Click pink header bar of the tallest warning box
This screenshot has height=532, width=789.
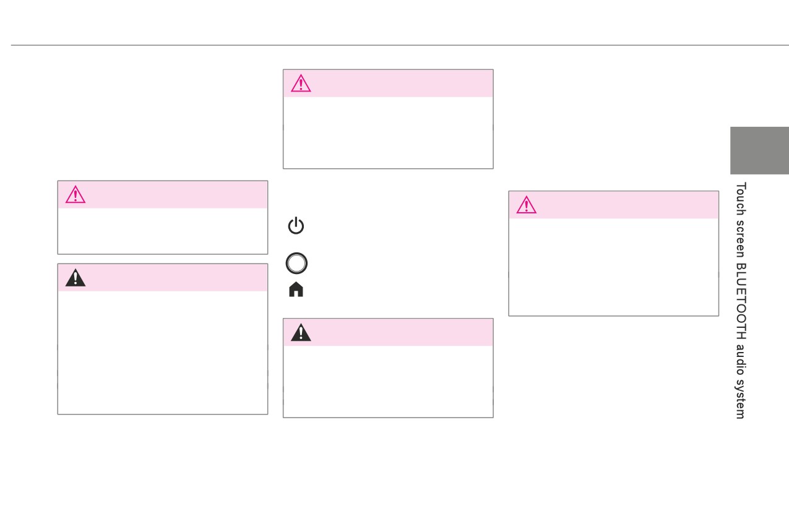coord(163,278)
